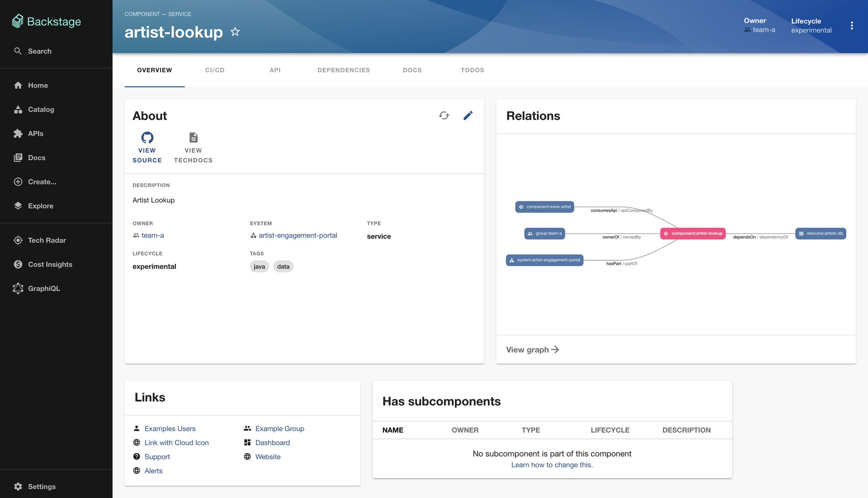Image resolution: width=868 pixels, height=498 pixels.
Task: Select the data tag chip
Action: click(283, 266)
